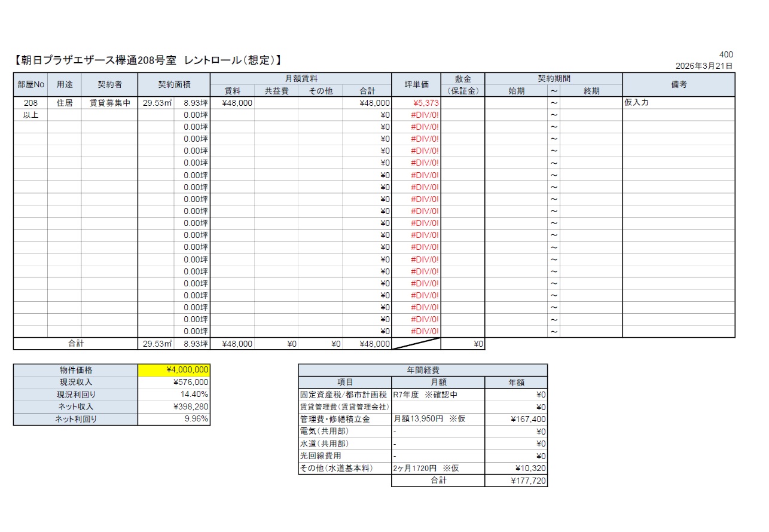769x532 pixels.
Task: Click the yellow ¥4,000,000 property price cell
Action: click(173, 371)
